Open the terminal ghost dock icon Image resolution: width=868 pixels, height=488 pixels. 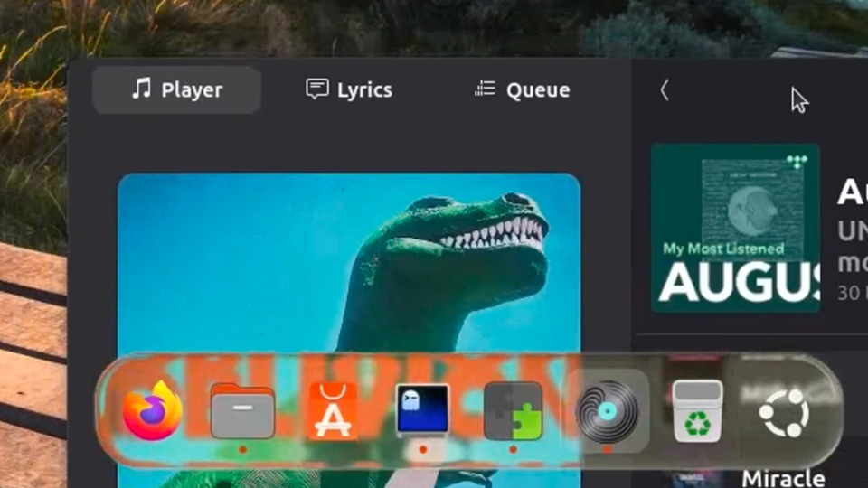tap(422, 410)
